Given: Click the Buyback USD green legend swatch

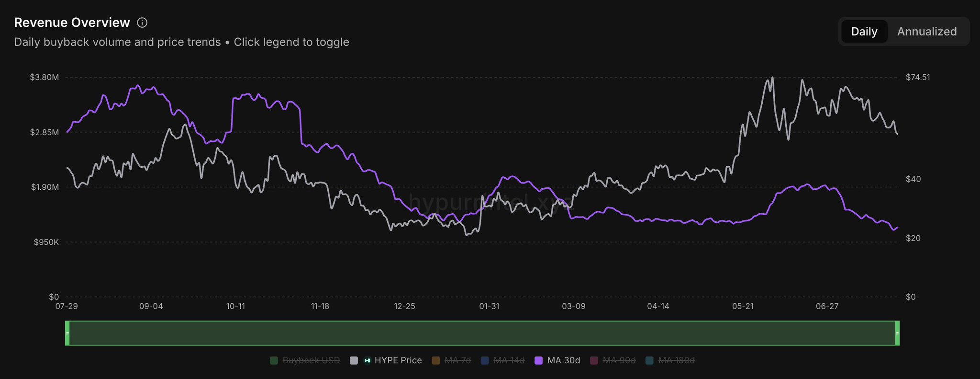Looking at the screenshot, I should click(274, 360).
